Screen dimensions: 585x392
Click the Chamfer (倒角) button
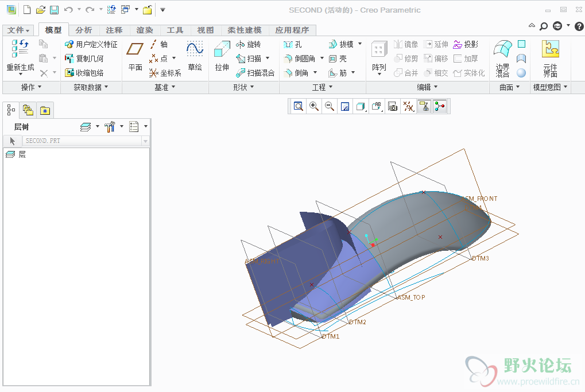click(296, 73)
